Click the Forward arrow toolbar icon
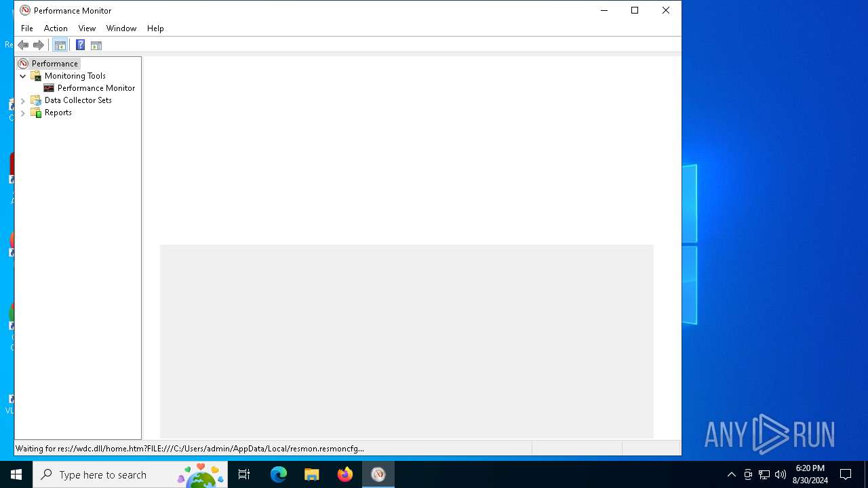This screenshot has height=488, width=868. tap(39, 45)
